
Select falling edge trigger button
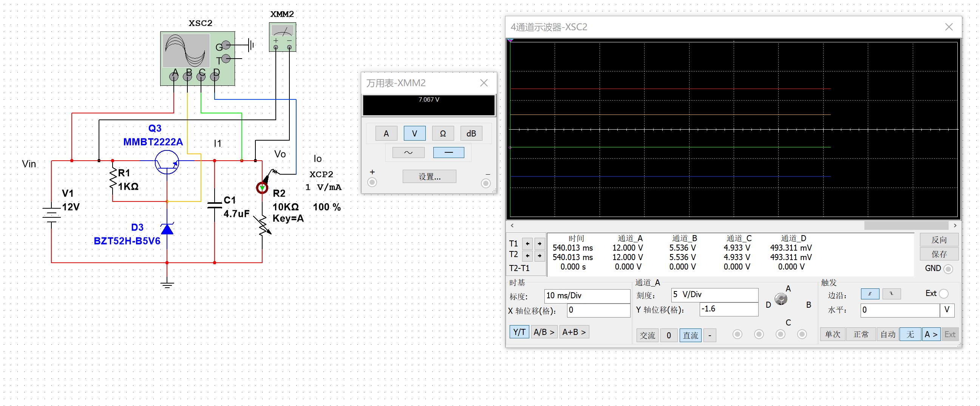coord(891,294)
